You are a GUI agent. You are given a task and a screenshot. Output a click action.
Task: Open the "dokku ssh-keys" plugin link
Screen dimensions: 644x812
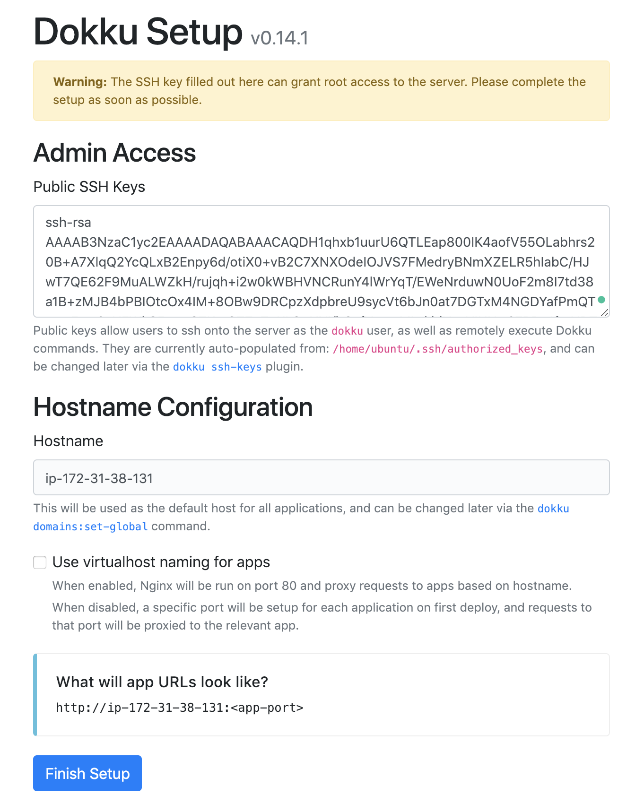click(x=217, y=367)
